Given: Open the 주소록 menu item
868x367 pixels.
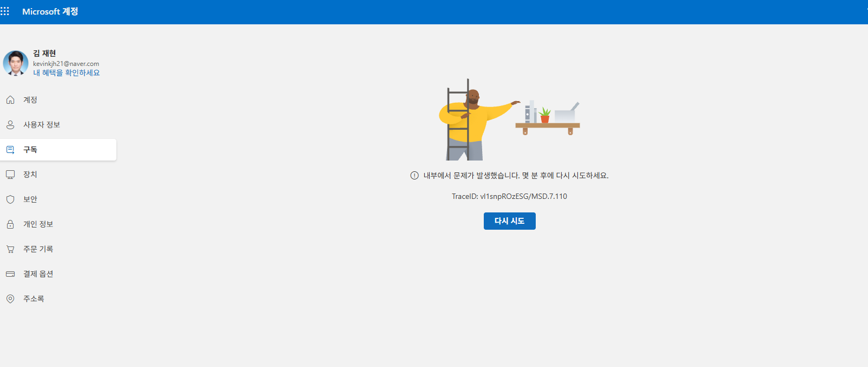Looking at the screenshot, I should [x=58, y=299].
